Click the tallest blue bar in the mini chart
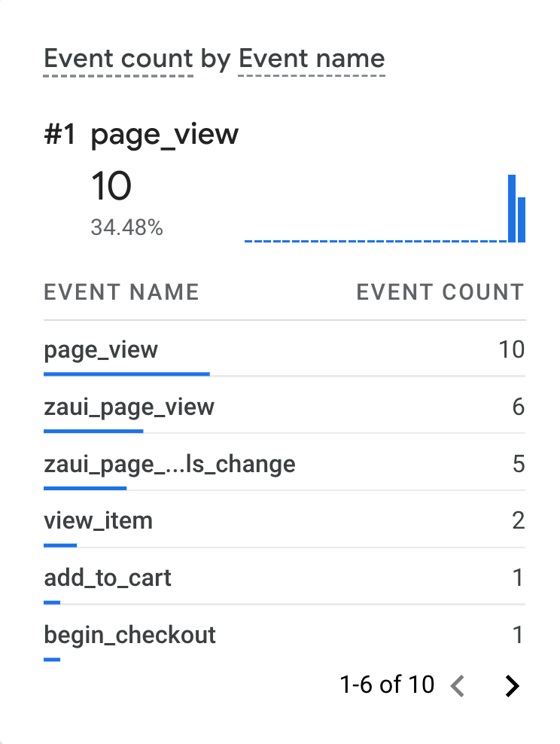560x744 pixels. point(511,207)
